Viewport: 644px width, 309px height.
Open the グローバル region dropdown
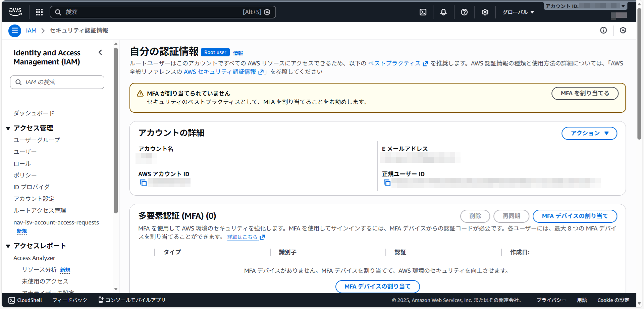point(518,12)
